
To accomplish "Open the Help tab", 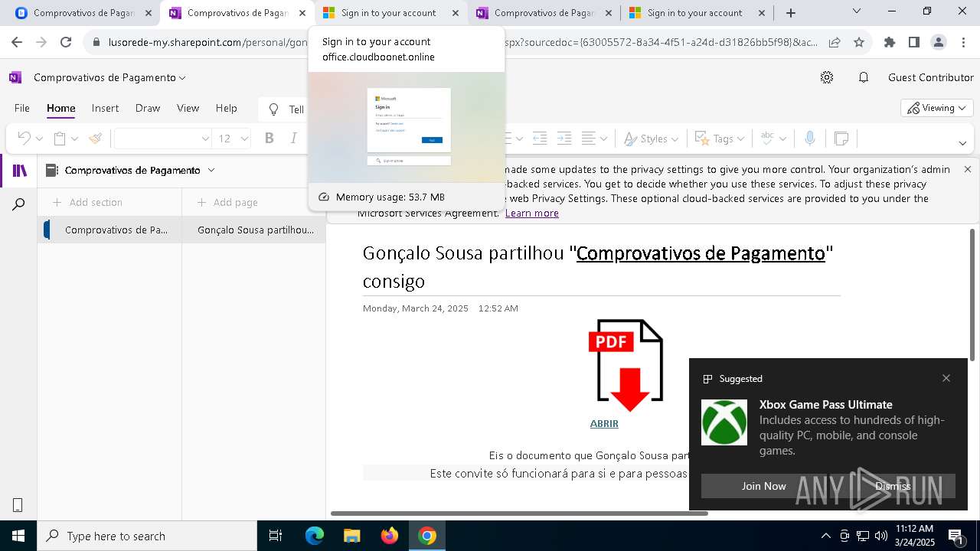I will (x=226, y=108).
